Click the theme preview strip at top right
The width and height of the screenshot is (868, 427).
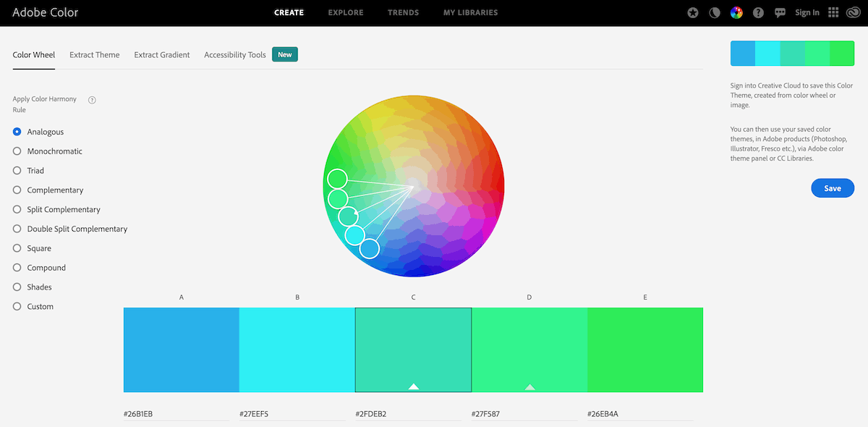tap(792, 54)
